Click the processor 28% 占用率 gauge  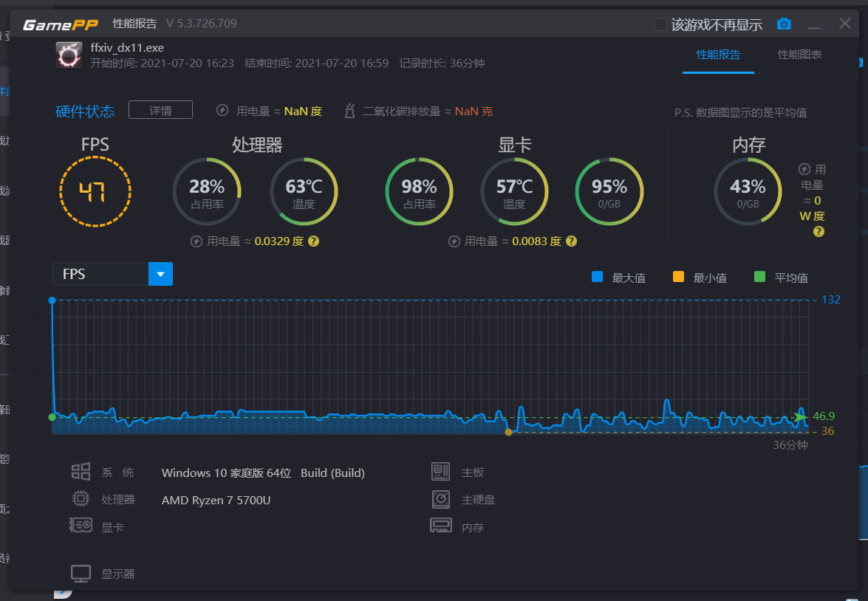(207, 191)
